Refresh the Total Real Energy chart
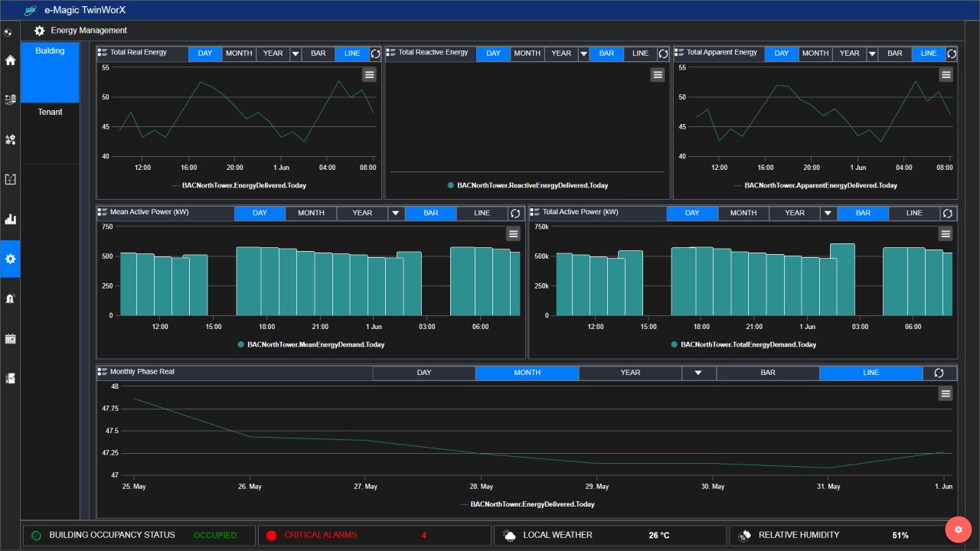This screenshot has width=980, height=551. pyautogui.click(x=375, y=54)
